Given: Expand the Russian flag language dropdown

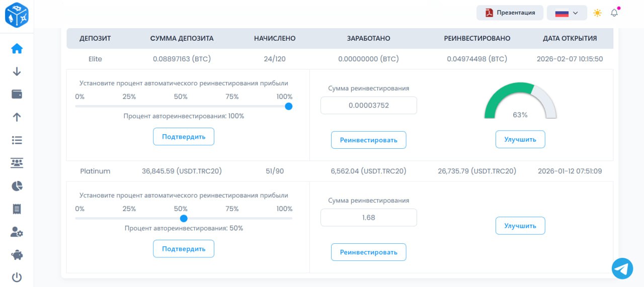Looking at the screenshot, I should pyautogui.click(x=567, y=13).
